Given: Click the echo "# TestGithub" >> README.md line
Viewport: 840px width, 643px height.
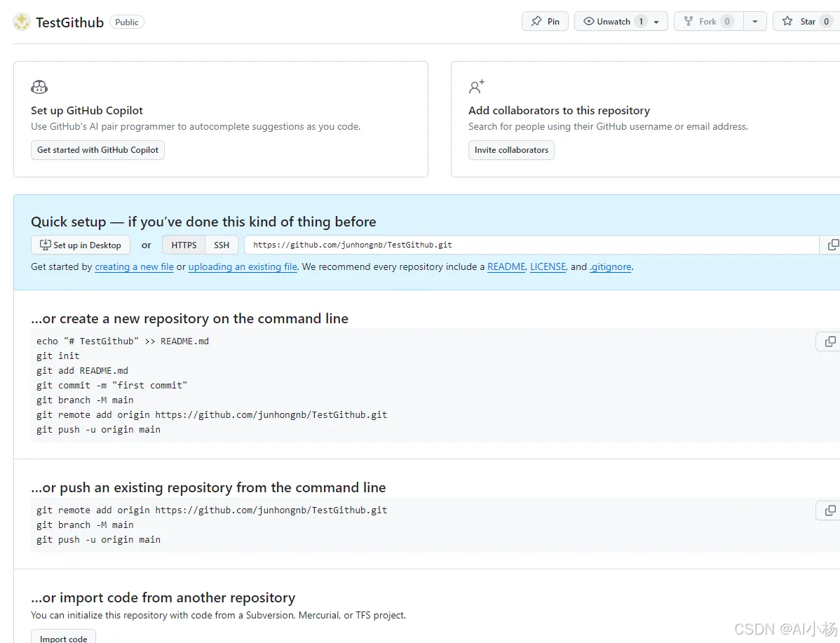Looking at the screenshot, I should point(123,341).
